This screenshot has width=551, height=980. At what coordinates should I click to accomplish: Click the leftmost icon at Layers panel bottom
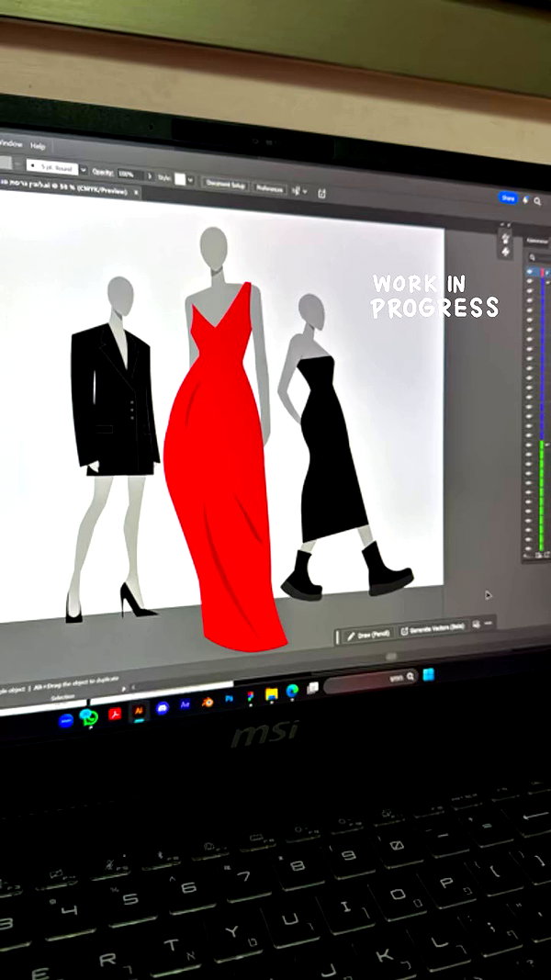(528, 555)
